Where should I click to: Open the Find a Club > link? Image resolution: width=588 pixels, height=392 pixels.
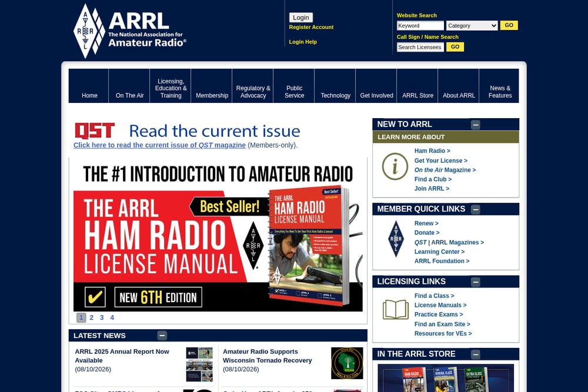click(433, 179)
